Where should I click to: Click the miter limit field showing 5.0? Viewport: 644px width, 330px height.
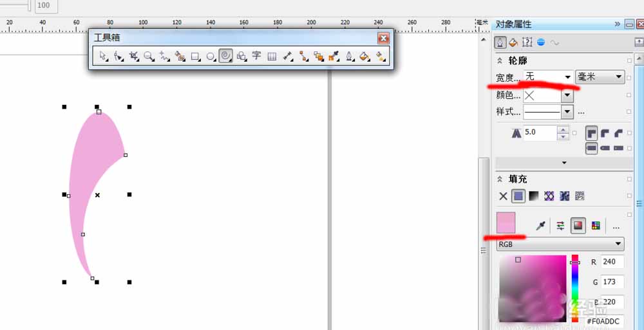point(540,133)
